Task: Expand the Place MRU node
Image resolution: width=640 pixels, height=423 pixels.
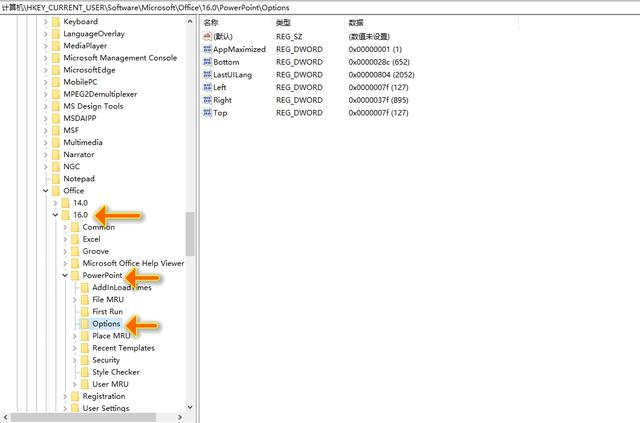Action: click(75, 336)
